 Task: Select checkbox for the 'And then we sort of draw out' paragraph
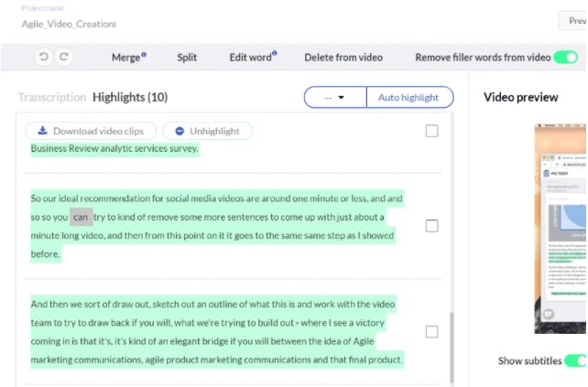[431, 331]
